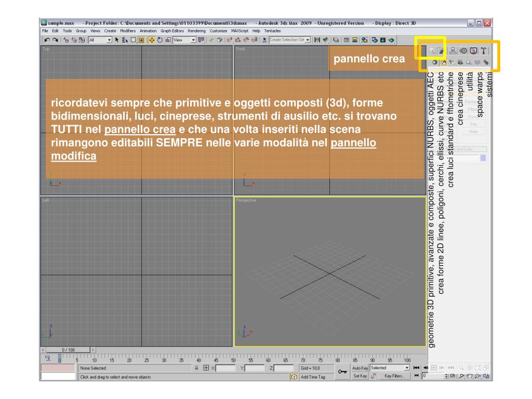532x399 pixels.
Task: Click the X coordinate input field
Action: click(x=225, y=368)
